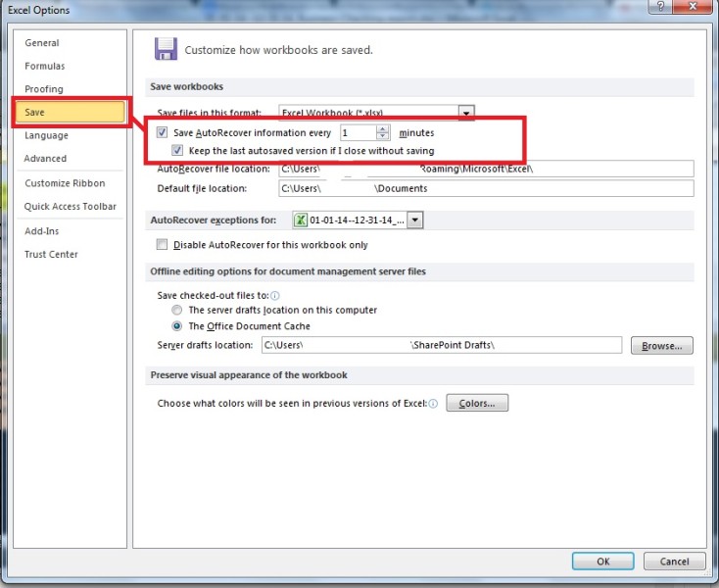
Task: Click 'Customize how workbooks are saved.' heading
Action: 279,50
